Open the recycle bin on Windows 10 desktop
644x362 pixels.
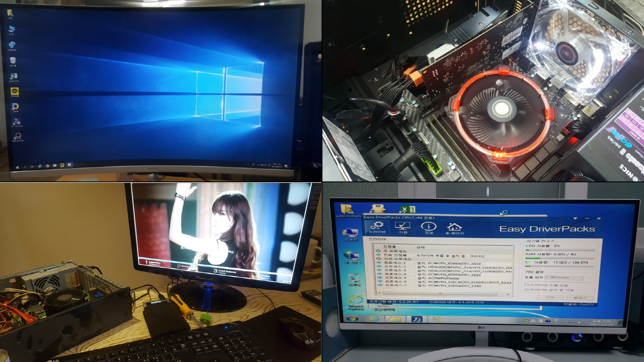pyautogui.click(x=13, y=62)
